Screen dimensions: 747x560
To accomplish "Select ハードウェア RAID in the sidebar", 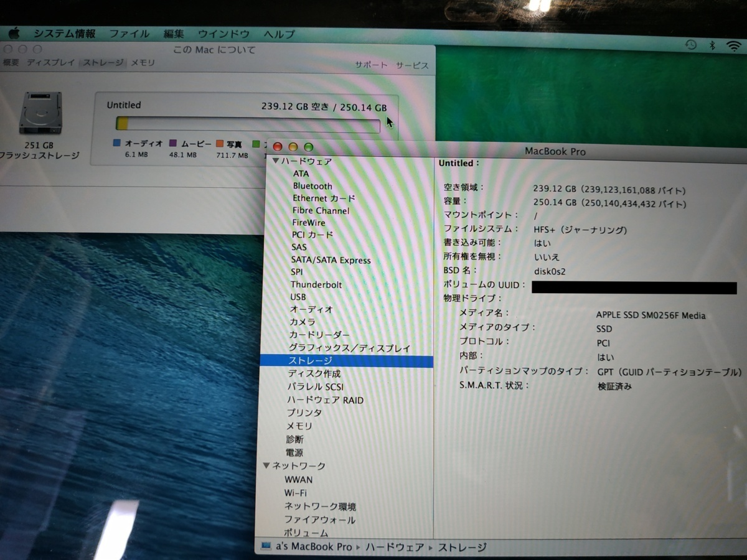I will click(x=325, y=400).
